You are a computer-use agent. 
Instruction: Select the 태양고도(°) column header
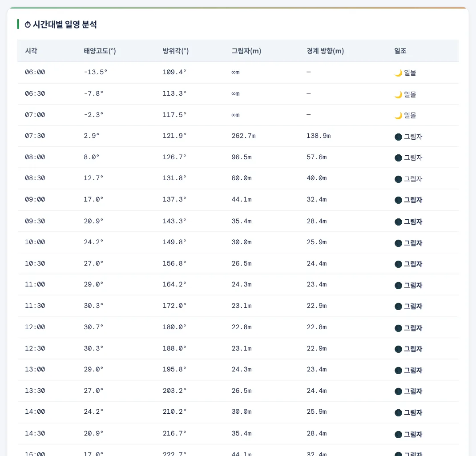(x=100, y=51)
